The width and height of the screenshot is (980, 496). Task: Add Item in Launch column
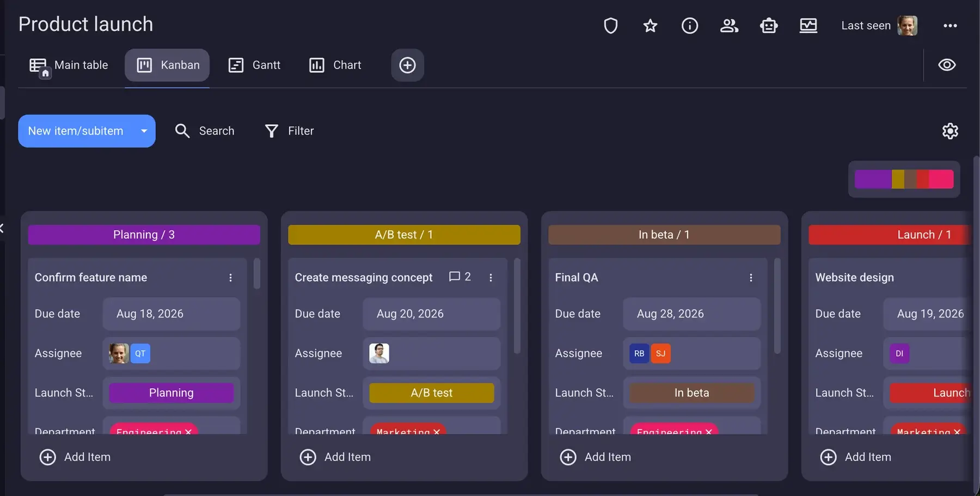click(x=856, y=457)
